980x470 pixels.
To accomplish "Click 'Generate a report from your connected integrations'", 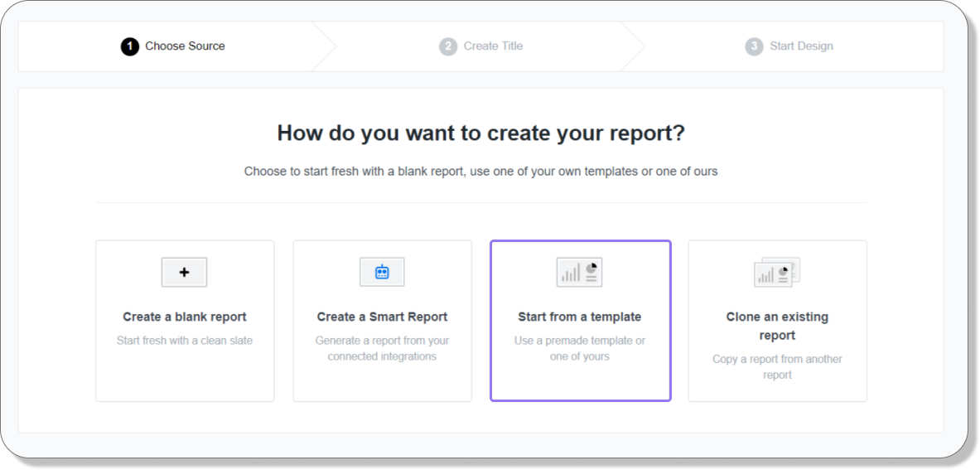I will point(382,349).
